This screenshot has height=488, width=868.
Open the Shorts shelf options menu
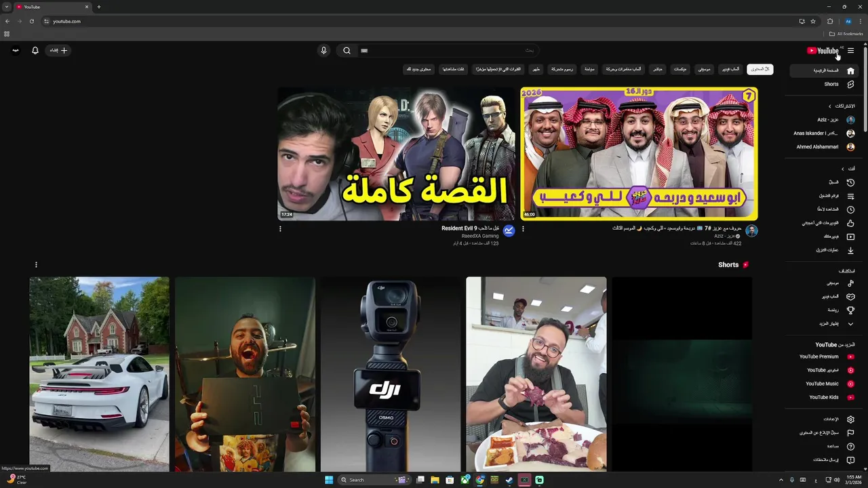[x=36, y=265]
